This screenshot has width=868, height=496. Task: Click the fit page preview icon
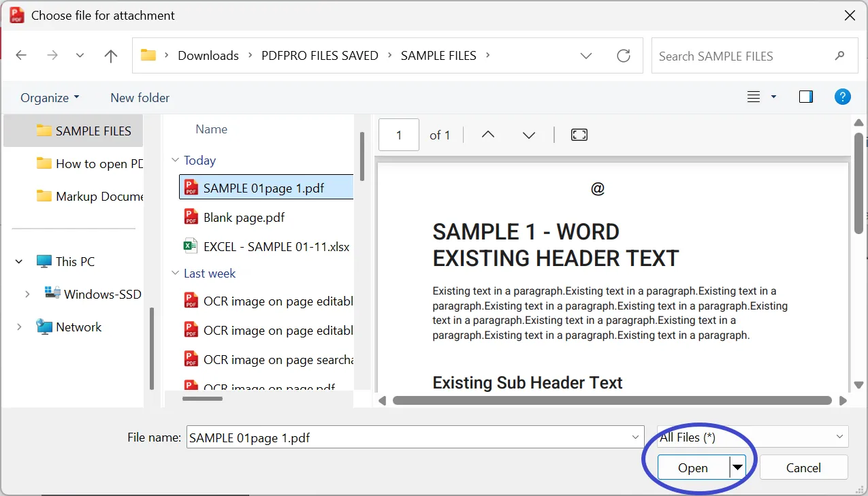pyautogui.click(x=579, y=135)
